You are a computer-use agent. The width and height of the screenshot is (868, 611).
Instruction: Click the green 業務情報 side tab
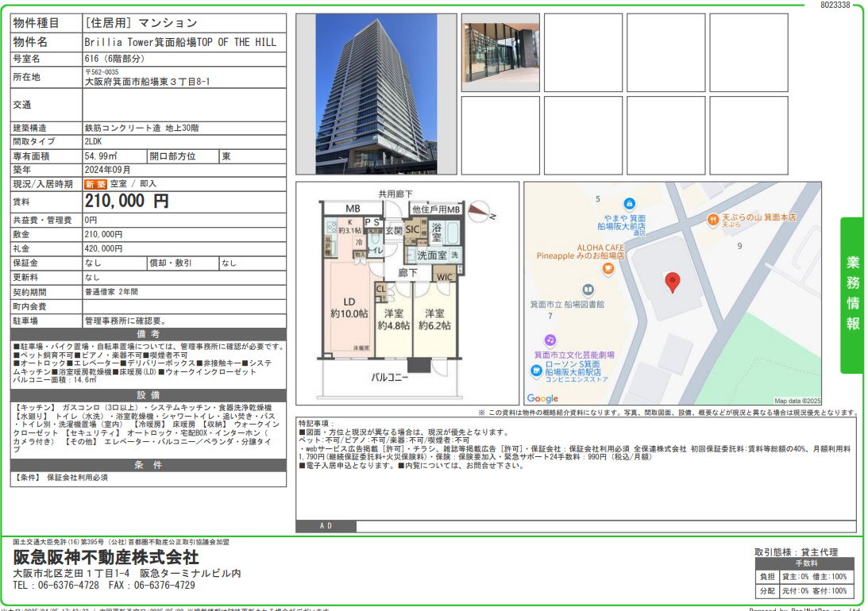pos(852,294)
